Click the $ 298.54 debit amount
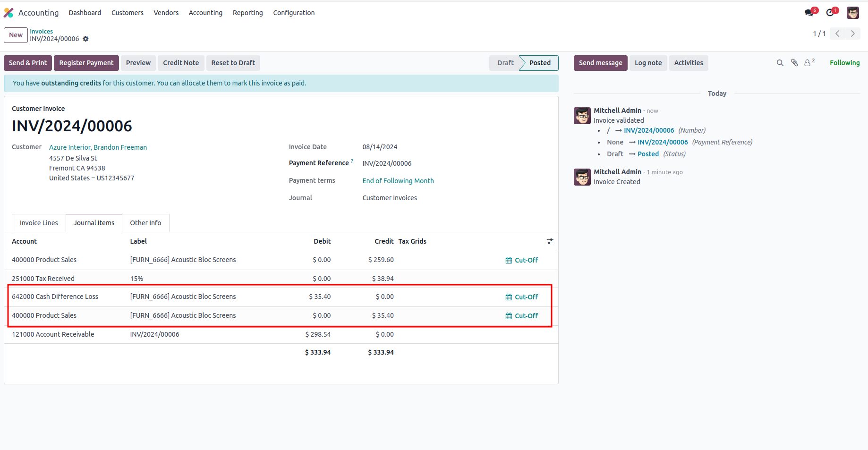Image resolution: width=868 pixels, height=450 pixels. pos(318,334)
